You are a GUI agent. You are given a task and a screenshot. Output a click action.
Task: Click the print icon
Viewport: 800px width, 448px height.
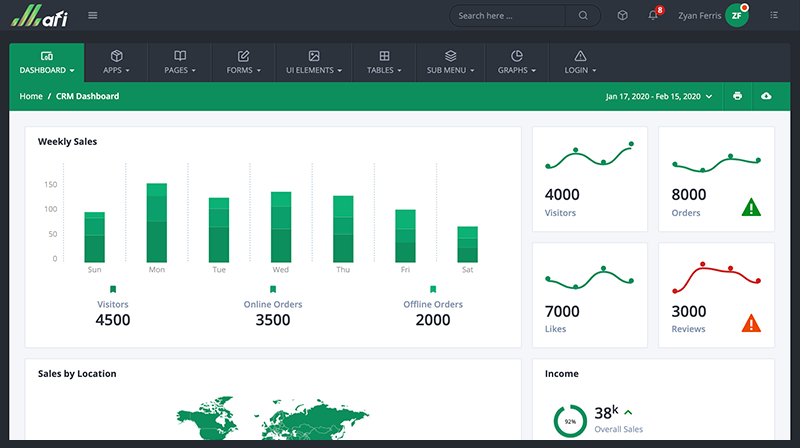pos(737,96)
